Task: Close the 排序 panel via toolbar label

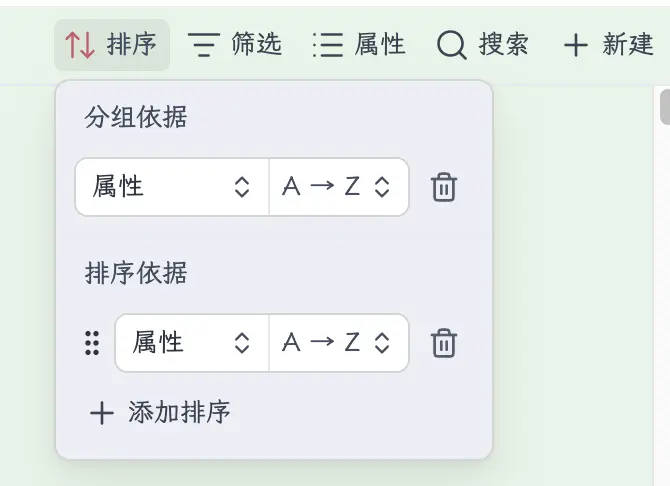Action: coord(131,45)
